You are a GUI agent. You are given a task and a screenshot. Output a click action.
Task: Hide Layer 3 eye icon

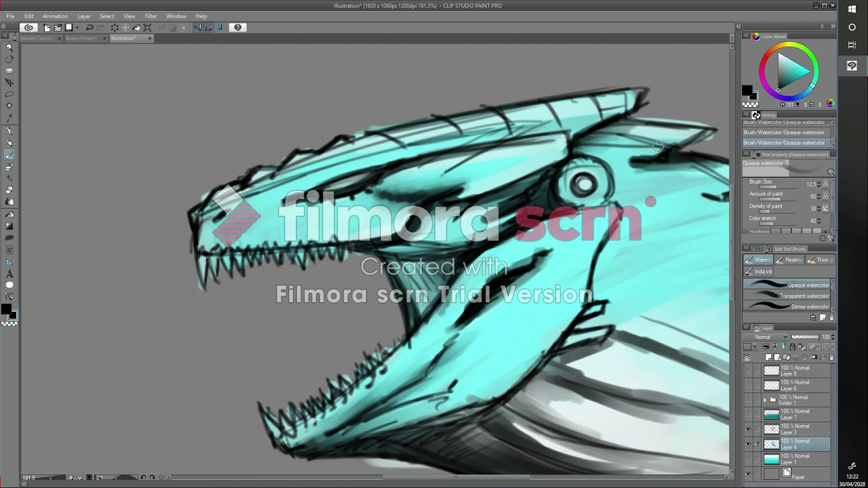(x=748, y=430)
